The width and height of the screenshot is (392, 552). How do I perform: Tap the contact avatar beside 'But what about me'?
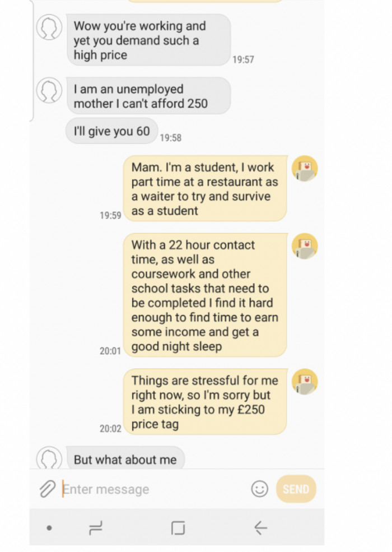coord(49,458)
